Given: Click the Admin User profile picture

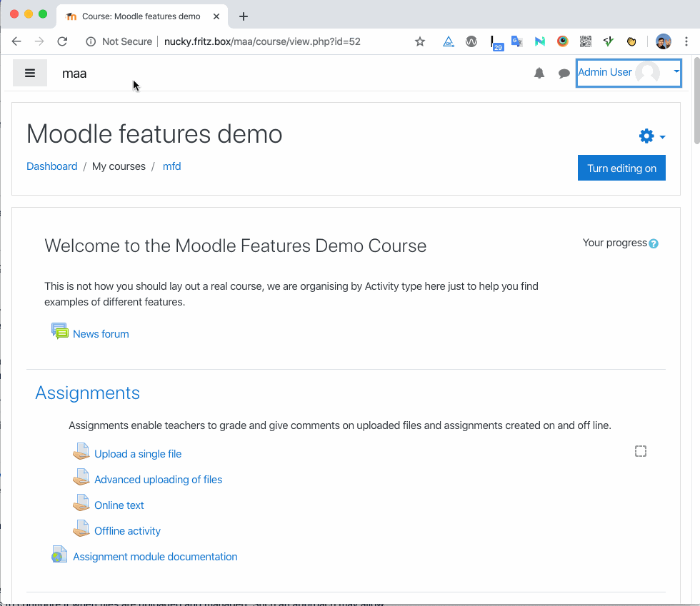Looking at the screenshot, I should pos(647,72).
